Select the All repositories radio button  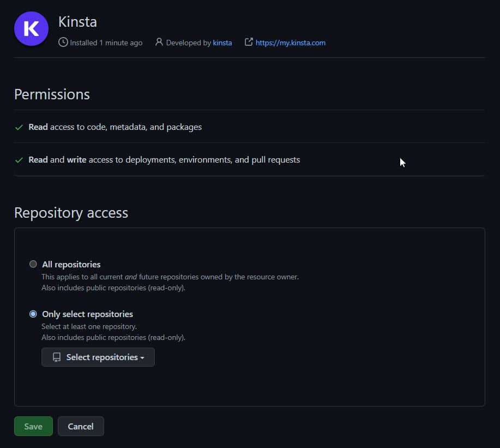[x=33, y=264]
